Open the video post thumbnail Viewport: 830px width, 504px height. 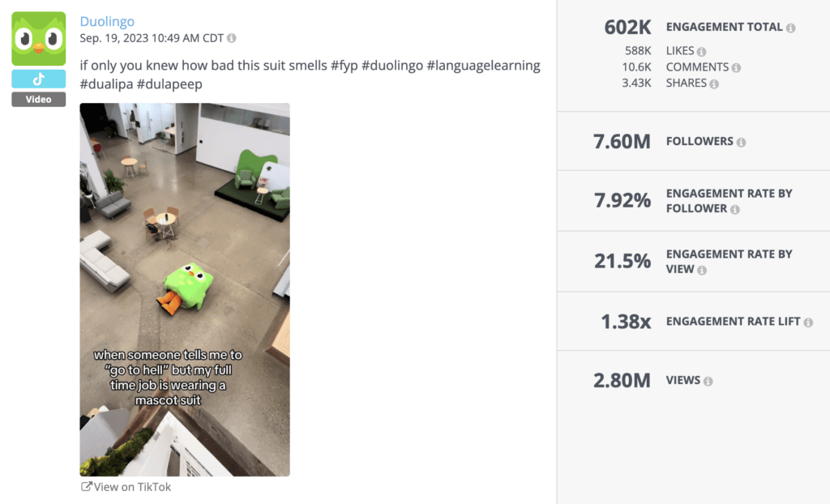183,288
